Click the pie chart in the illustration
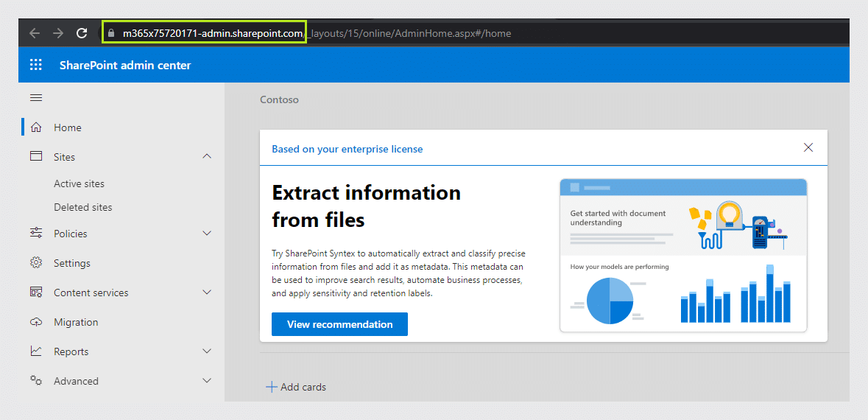Image resolution: width=868 pixels, height=420 pixels. pyautogui.click(x=610, y=301)
